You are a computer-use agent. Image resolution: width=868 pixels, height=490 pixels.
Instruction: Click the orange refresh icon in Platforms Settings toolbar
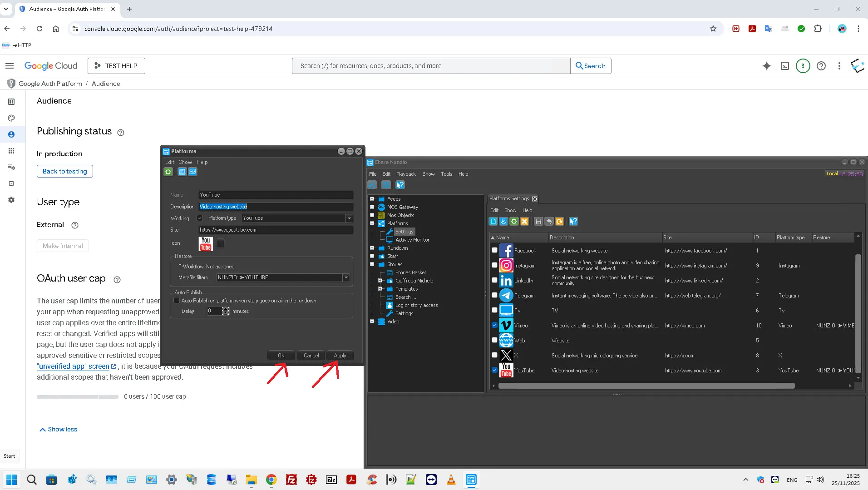click(x=559, y=221)
